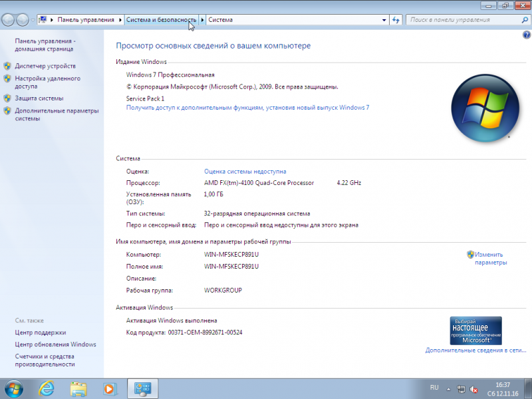Click network icon in system tray
532x399 pixels.
click(461, 389)
